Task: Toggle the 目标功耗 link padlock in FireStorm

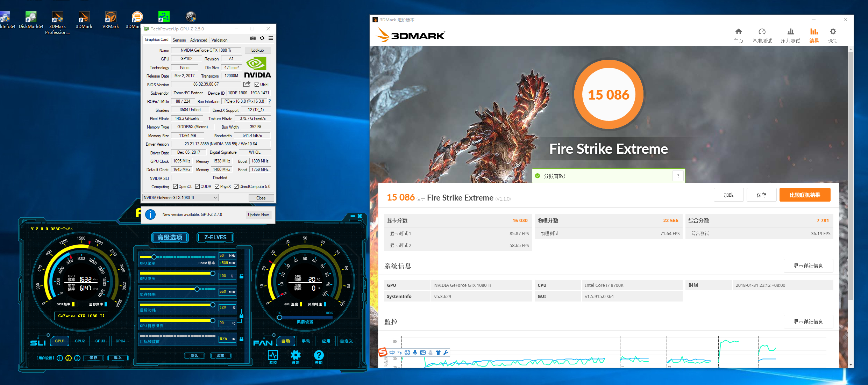Action: click(x=241, y=315)
